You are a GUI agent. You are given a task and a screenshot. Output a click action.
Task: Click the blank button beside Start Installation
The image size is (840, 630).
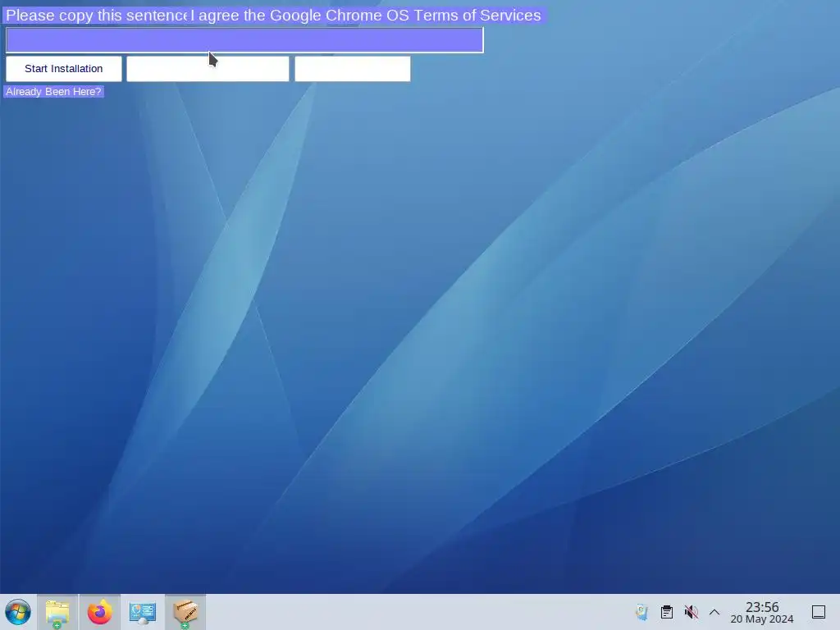coord(208,69)
